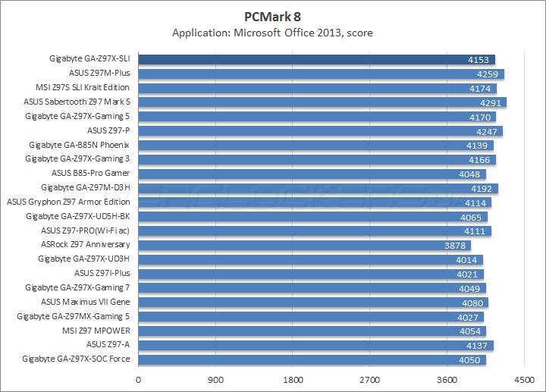Click the 0 axis tick label

pos(138,380)
